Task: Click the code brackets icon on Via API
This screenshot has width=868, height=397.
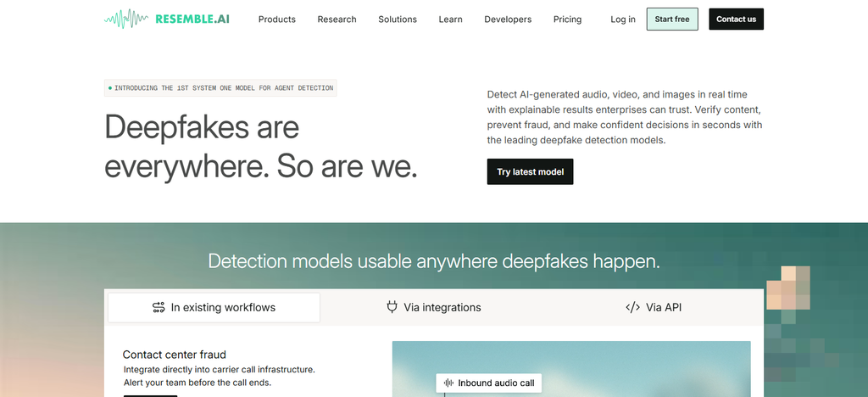Action: click(x=632, y=307)
